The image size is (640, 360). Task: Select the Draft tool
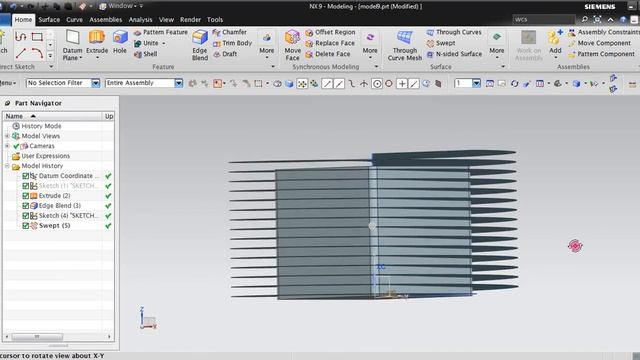pos(225,54)
